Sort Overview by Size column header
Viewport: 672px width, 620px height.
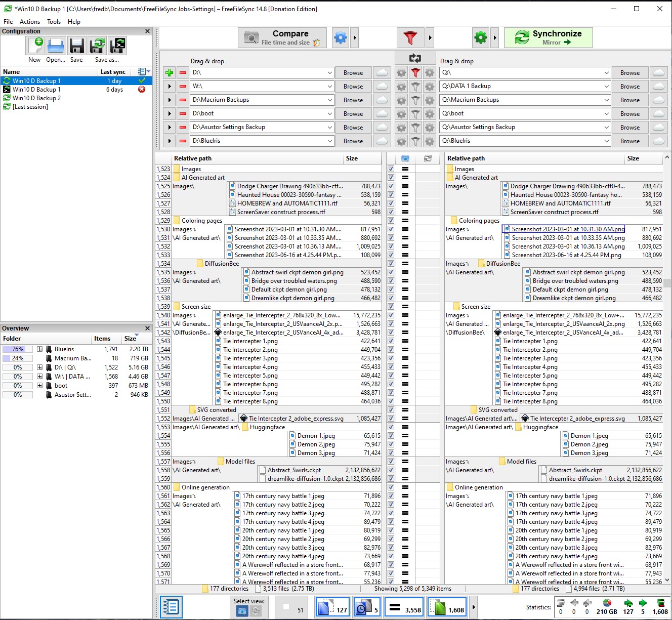[x=131, y=339]
